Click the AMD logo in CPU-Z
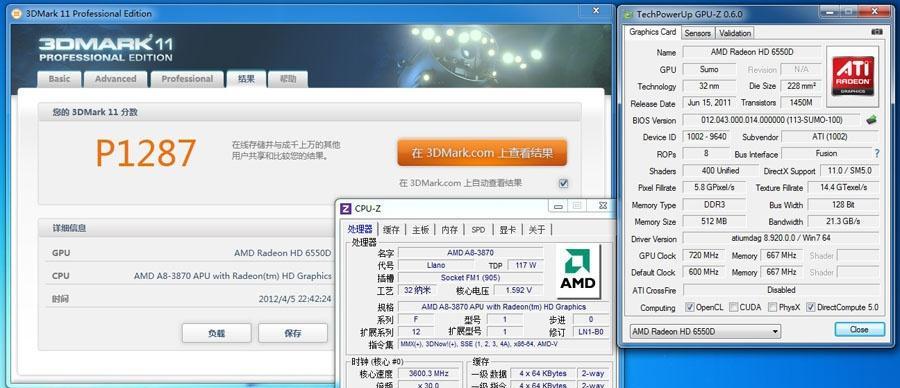This screenshot has width=900, height=388. pos(578,271)
